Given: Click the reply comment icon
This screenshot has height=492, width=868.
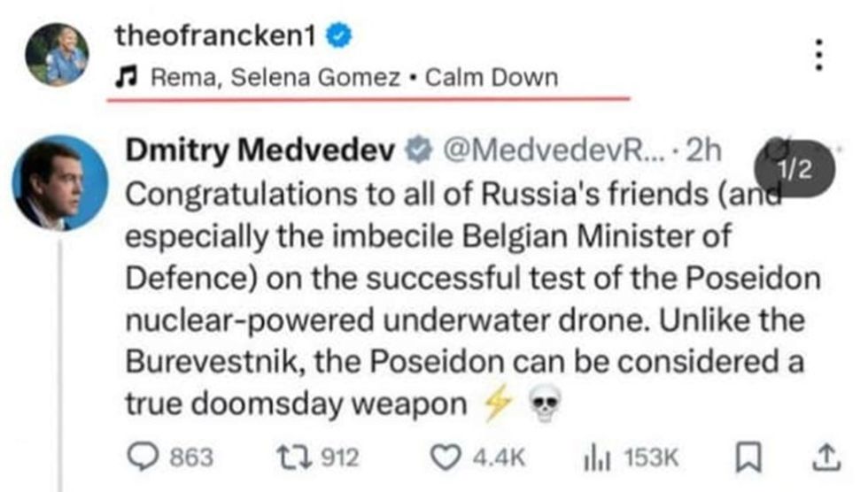Looking at the screenshot, I should tap(142, 457).
